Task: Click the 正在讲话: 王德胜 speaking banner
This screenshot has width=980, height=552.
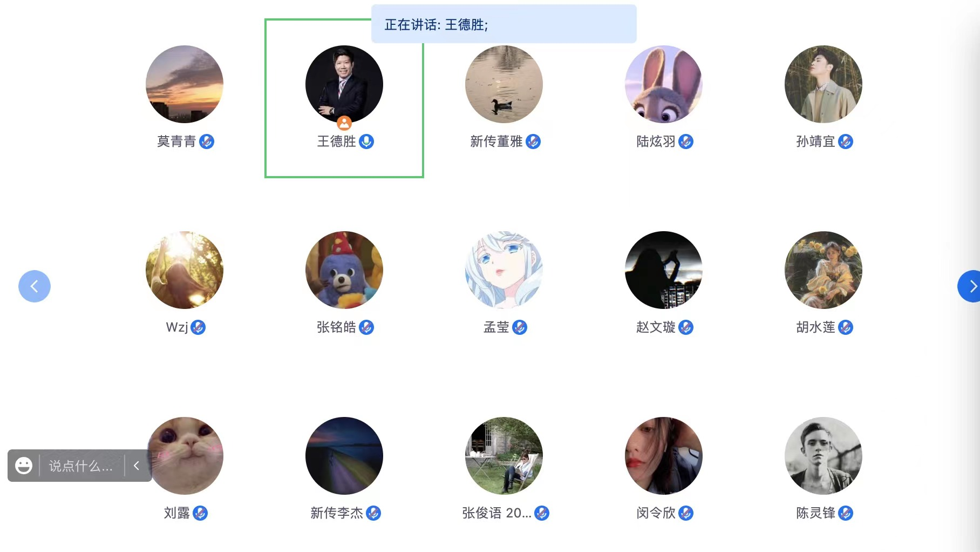Action: click(504, 24)
